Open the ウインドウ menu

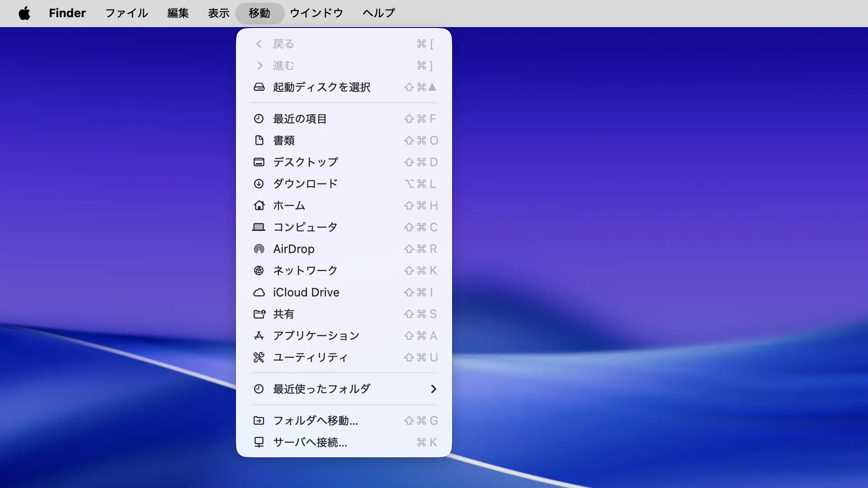316,13
